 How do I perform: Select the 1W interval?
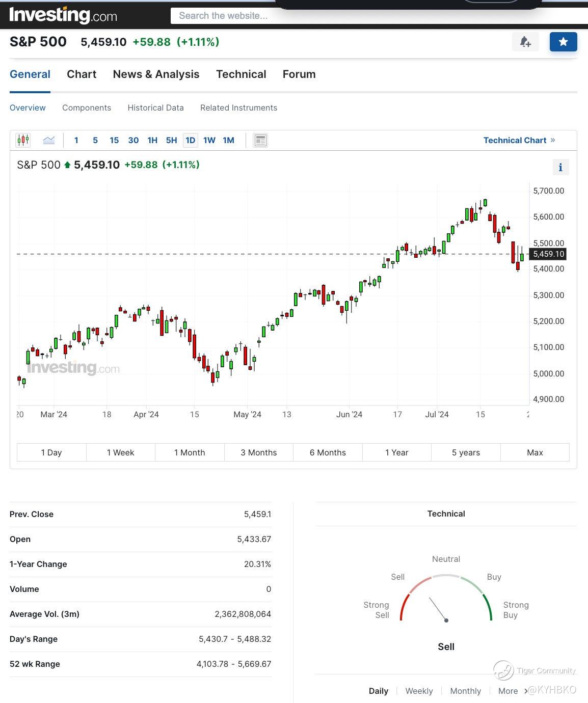coord(209,140)
